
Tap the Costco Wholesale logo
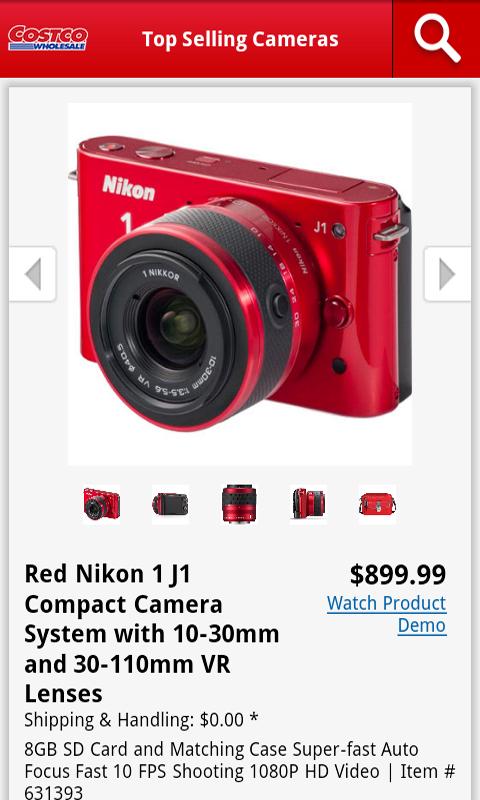tap(47, 38)
